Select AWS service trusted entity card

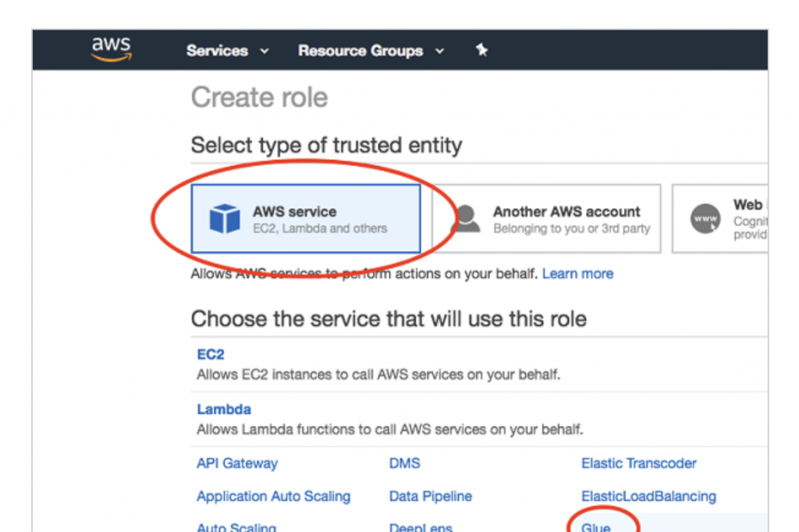pyautogui.click(x=306, y=219)
